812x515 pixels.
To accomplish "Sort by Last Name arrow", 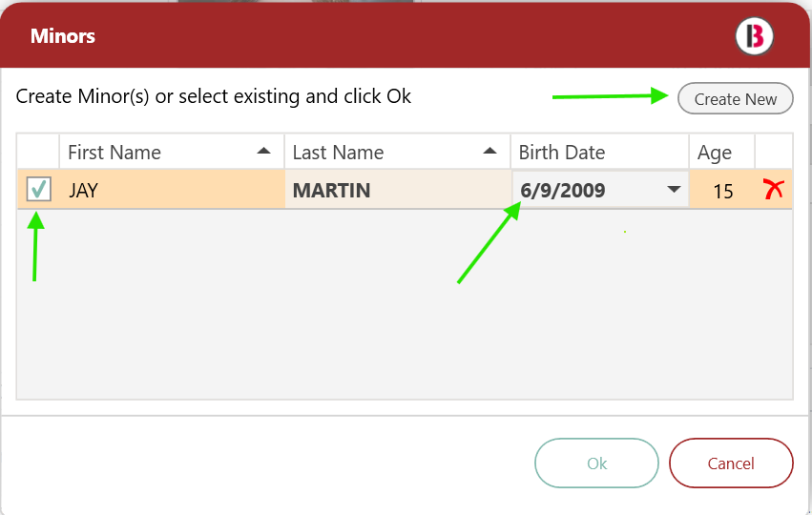I will pyautogui.click(x=489, y=151).
